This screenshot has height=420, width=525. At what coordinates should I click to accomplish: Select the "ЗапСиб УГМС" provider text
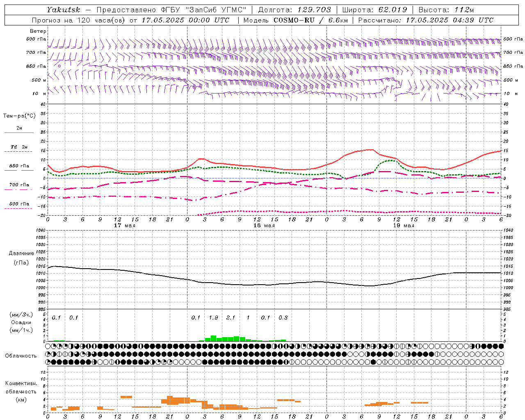tap(217, 10)
